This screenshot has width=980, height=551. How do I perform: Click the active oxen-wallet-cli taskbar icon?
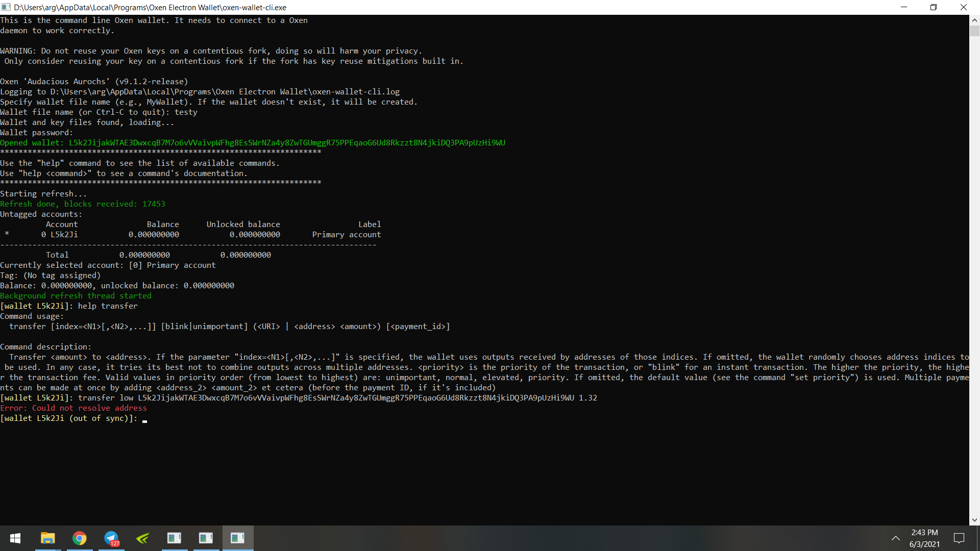[x=237, y=538]
